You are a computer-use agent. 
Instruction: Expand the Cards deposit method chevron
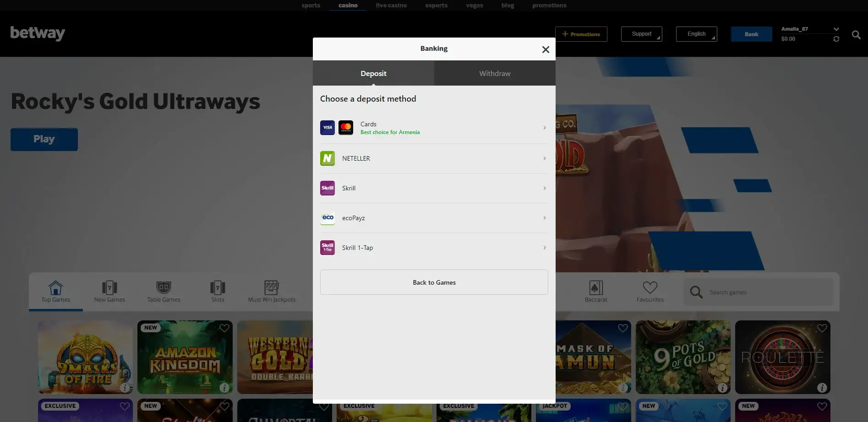coord(544,128)
